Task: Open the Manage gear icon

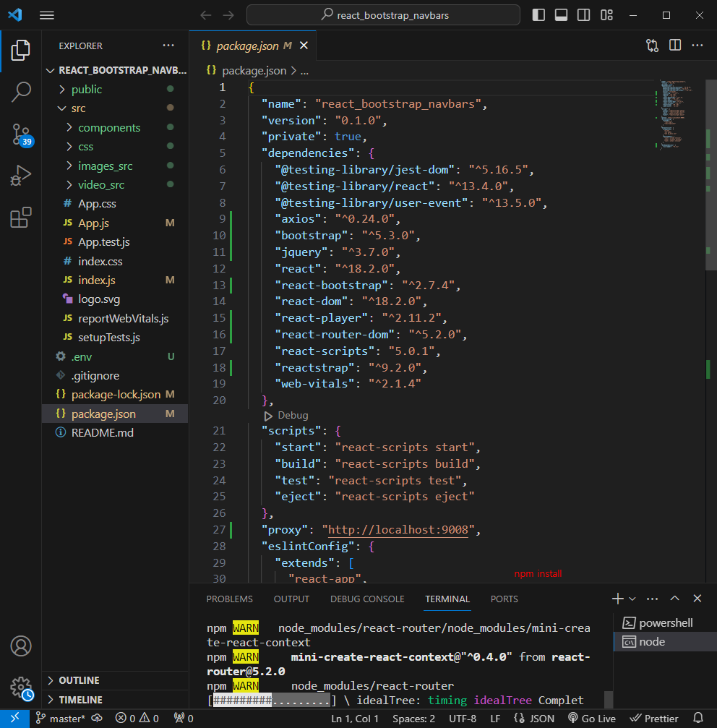Action: click(x=22, y=688)
